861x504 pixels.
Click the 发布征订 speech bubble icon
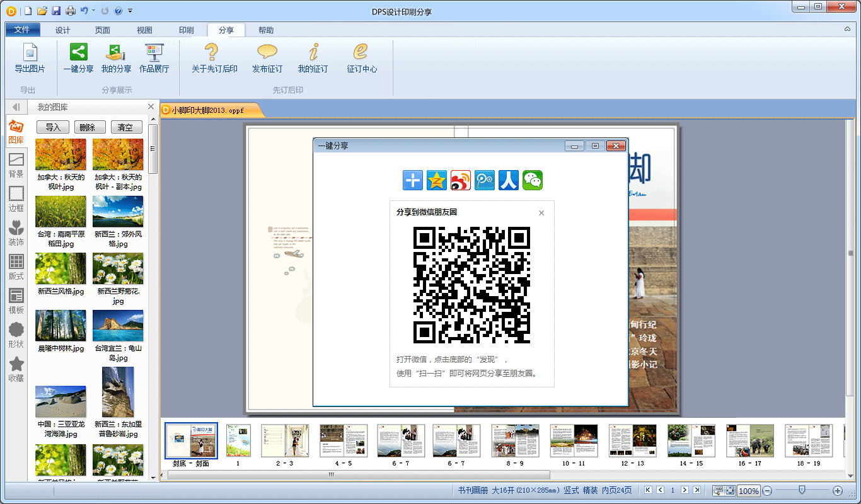click(267, 58)
